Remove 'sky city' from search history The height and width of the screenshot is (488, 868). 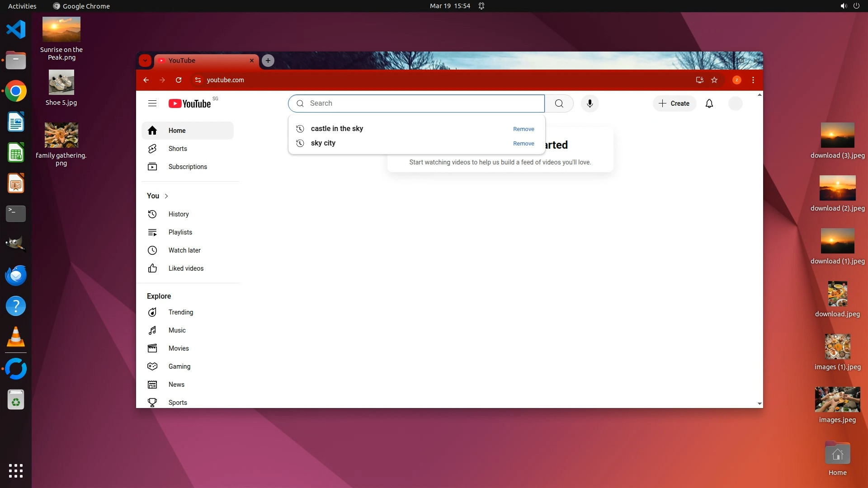point(523,144)
